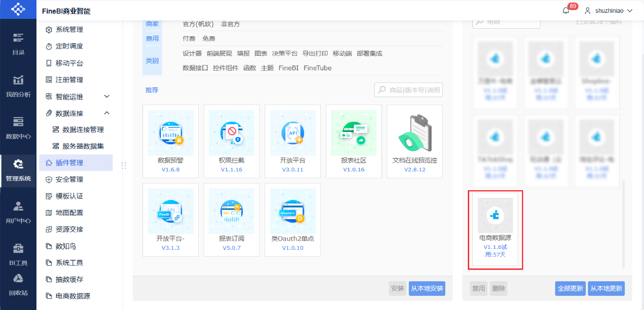This screenshot has height=310, width=644.
Task: Open the notification bell icon
Action: [x=566, y=10]
